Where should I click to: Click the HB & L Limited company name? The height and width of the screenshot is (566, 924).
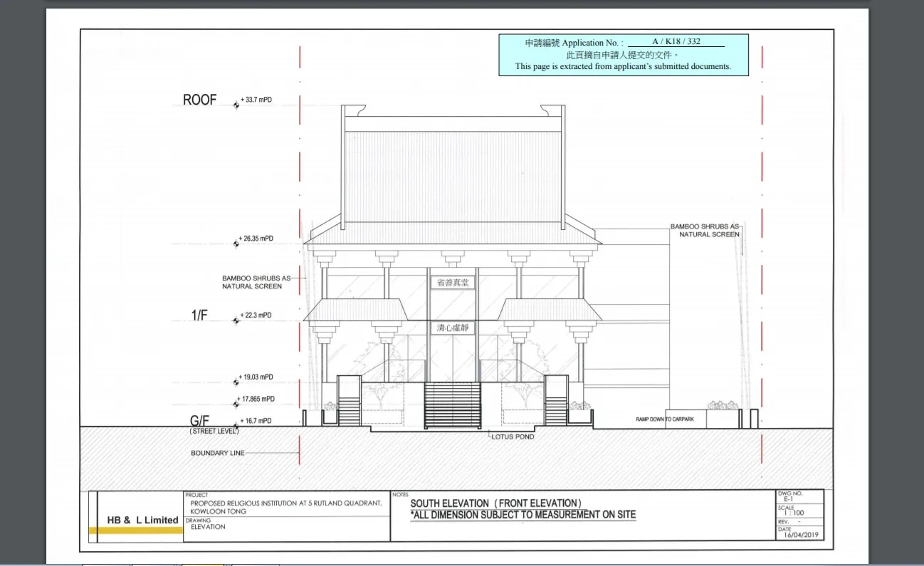[x=142, y=520]
